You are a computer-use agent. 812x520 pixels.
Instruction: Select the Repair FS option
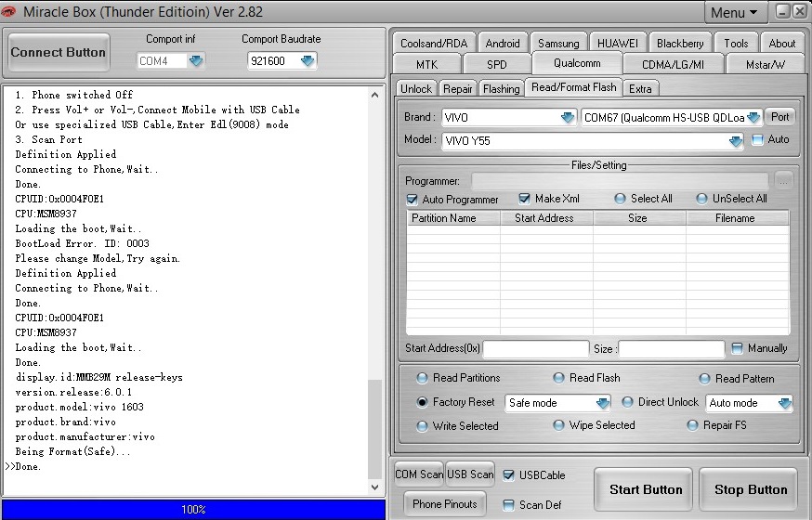click(x=692, y=425)
